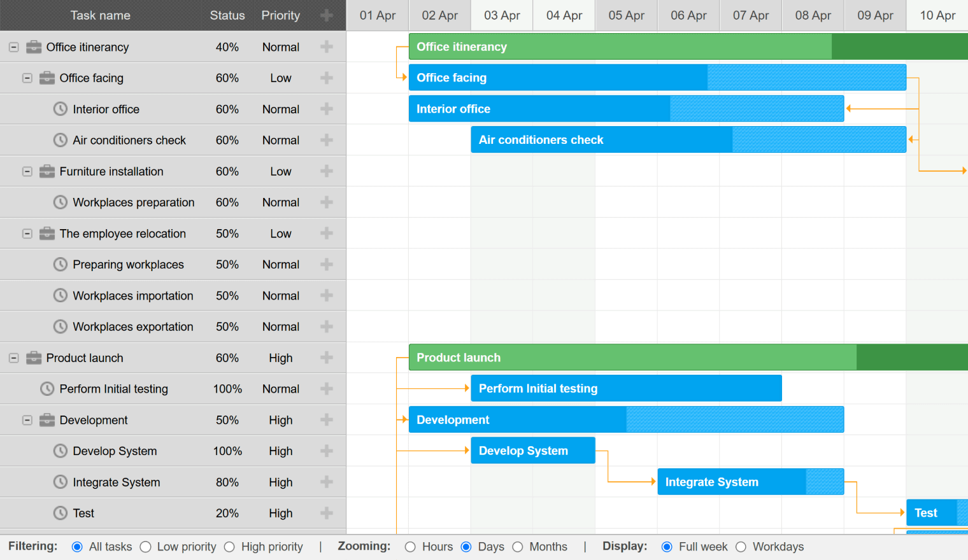Click the plus icon on the Test row

pyautogui.click(x=326, y=513)
